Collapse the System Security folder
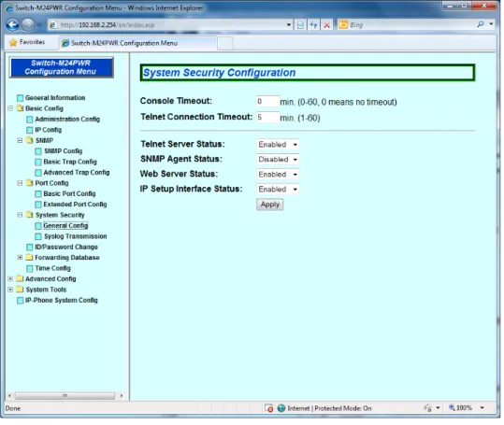504x425 pixels. click(20, 215)
